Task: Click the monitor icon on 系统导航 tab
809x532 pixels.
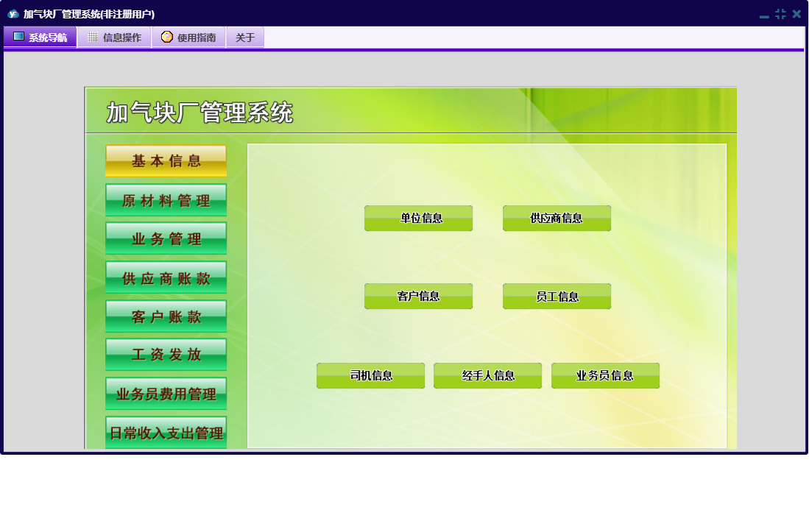Action: tap(18, 37)
